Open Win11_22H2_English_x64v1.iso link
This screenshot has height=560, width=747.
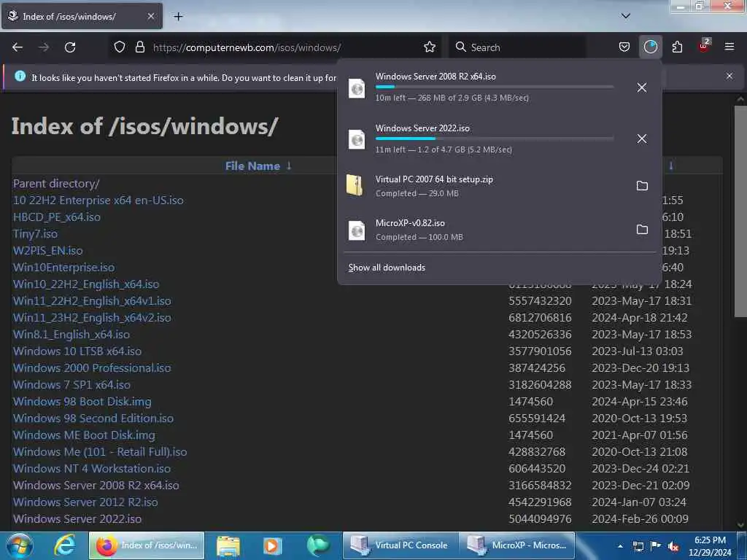coord(92,301)
